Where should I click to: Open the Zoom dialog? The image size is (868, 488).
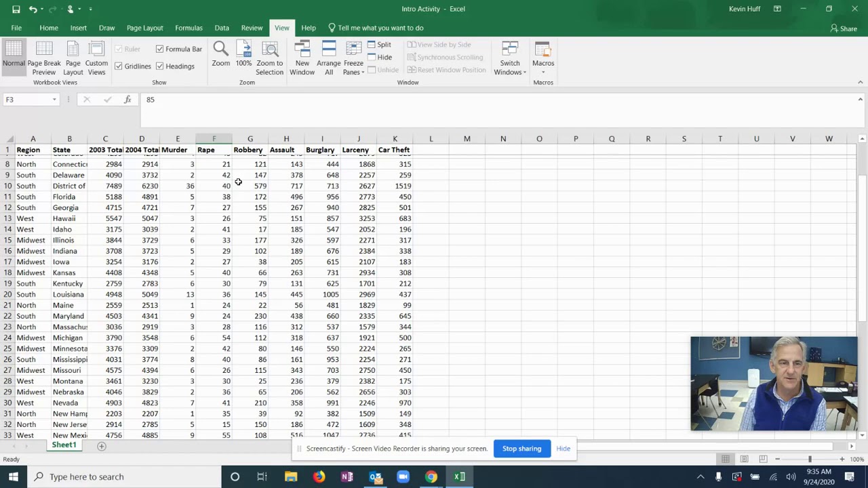point(220,54)
